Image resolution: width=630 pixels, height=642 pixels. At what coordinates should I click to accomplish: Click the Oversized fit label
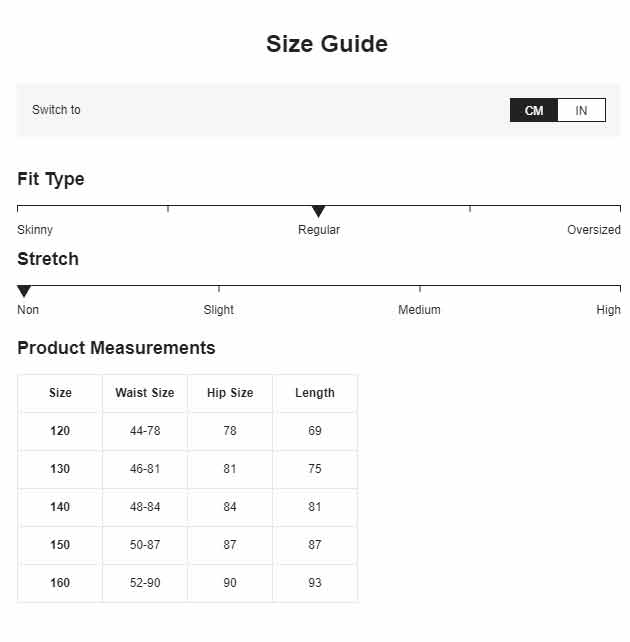point(594,230)
